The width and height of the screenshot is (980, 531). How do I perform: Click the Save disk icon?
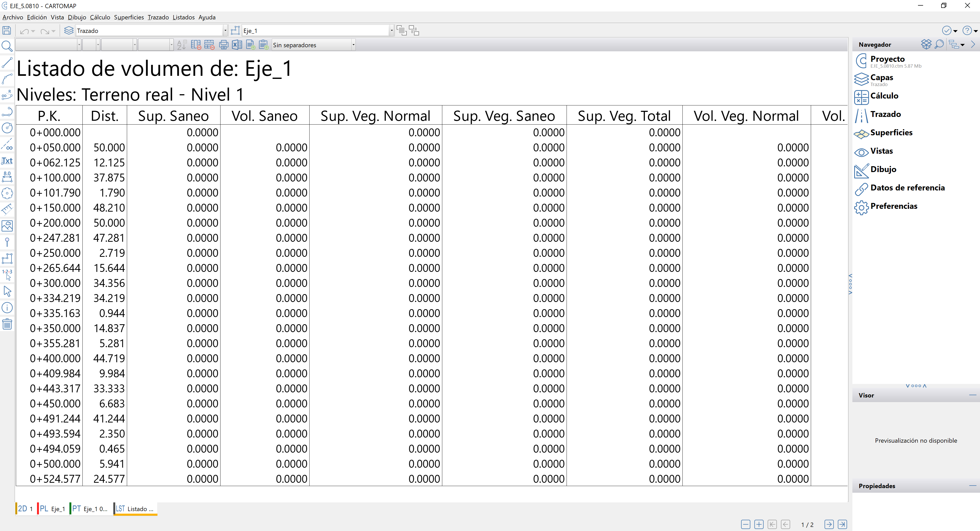[7, 30]
